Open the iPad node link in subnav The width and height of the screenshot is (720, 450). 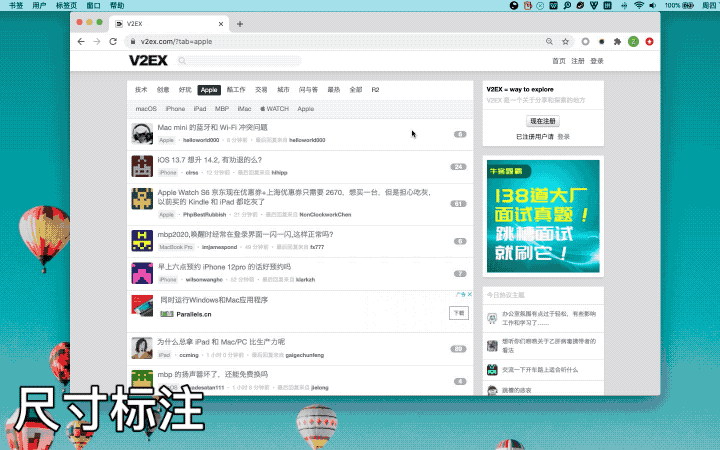click(200, 109)
